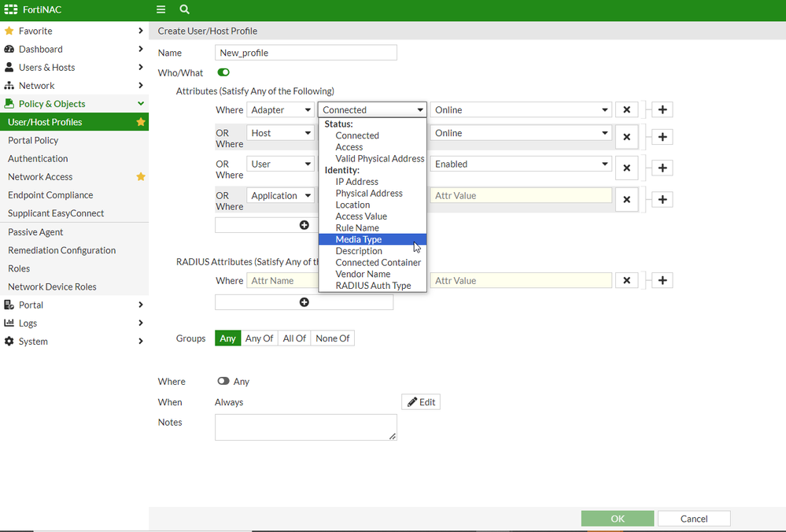Choose Media Type from dropdown list
786x532 pixels.
click(x=359, y=239)
